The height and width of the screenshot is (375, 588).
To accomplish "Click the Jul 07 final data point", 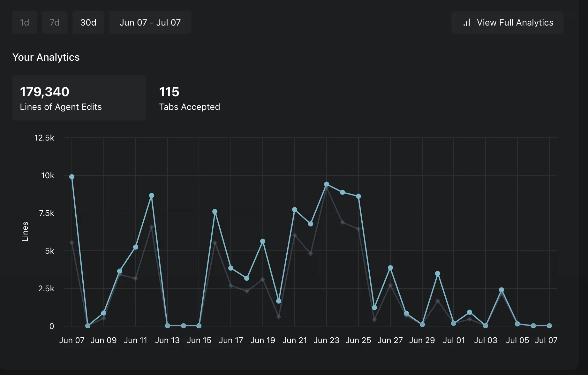I will [x=549, y=326].
